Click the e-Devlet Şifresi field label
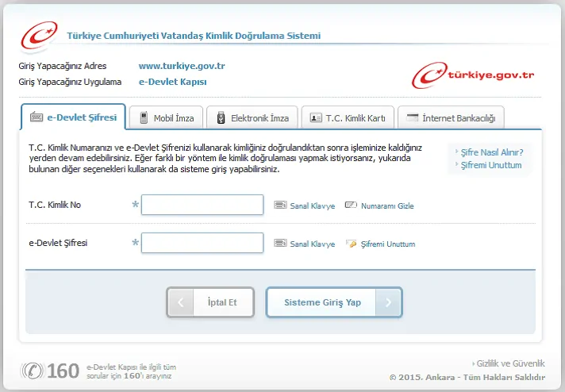 point(58,243)
